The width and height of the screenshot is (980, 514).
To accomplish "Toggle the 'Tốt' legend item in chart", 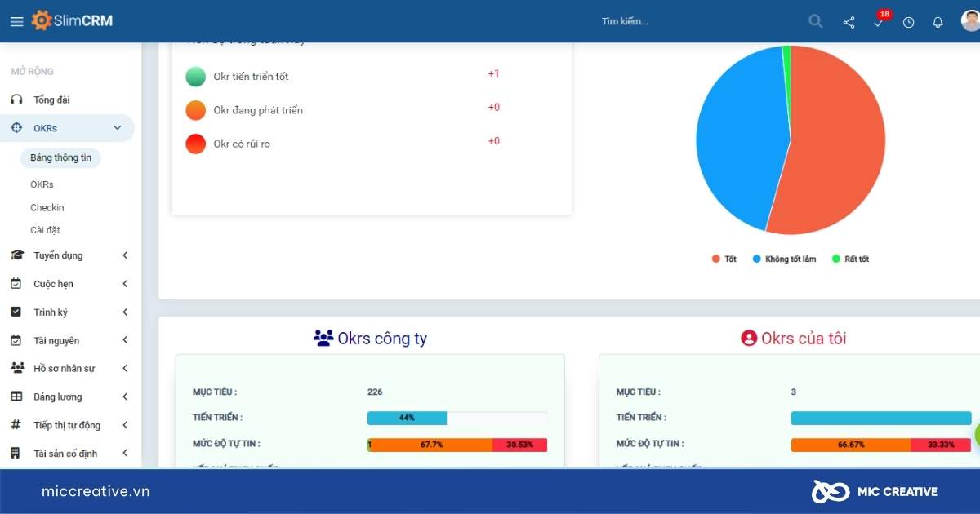I will pyautogui.click(x=724, y=259).
